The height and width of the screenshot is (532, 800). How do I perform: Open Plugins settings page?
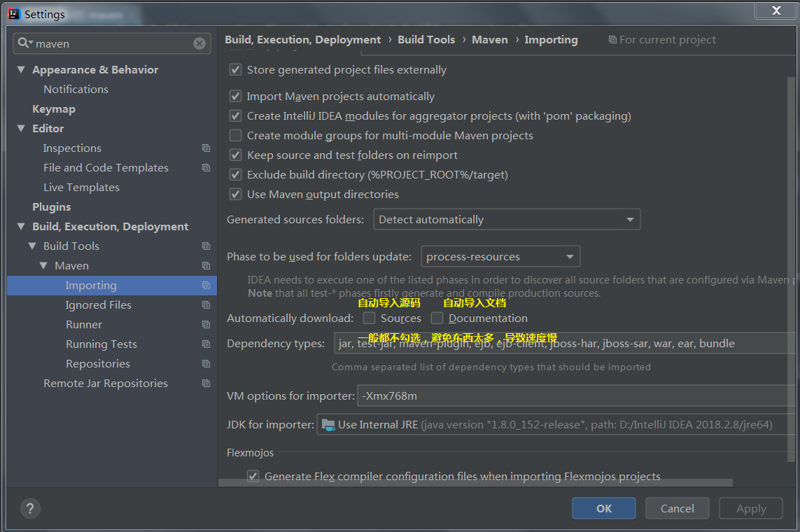click(x=52, y=207)
